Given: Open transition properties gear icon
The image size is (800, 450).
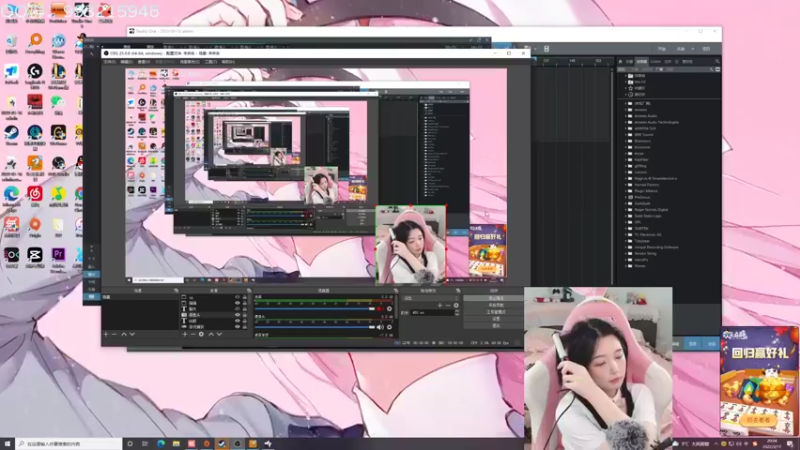Looking at the screenshot, I should [456, 305].
